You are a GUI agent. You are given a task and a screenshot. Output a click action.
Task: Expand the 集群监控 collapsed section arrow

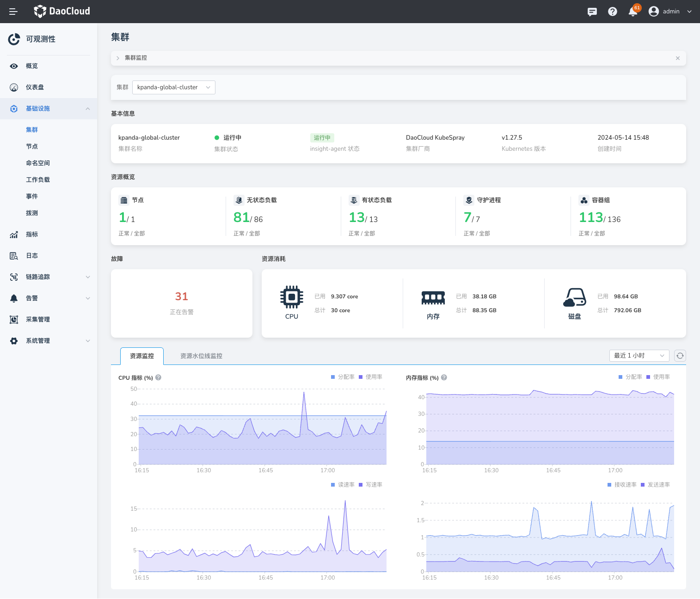118,58
